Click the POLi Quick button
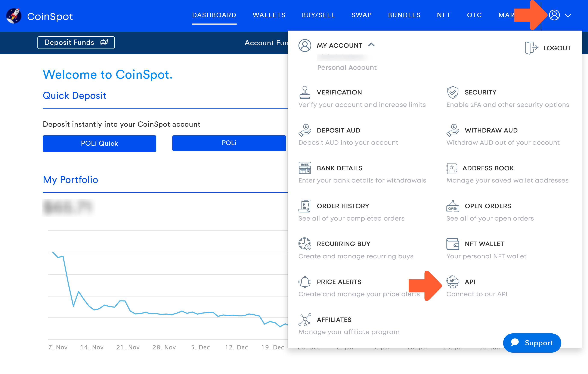588x374 pixels. pyautogui.click(x=99, y=144)
